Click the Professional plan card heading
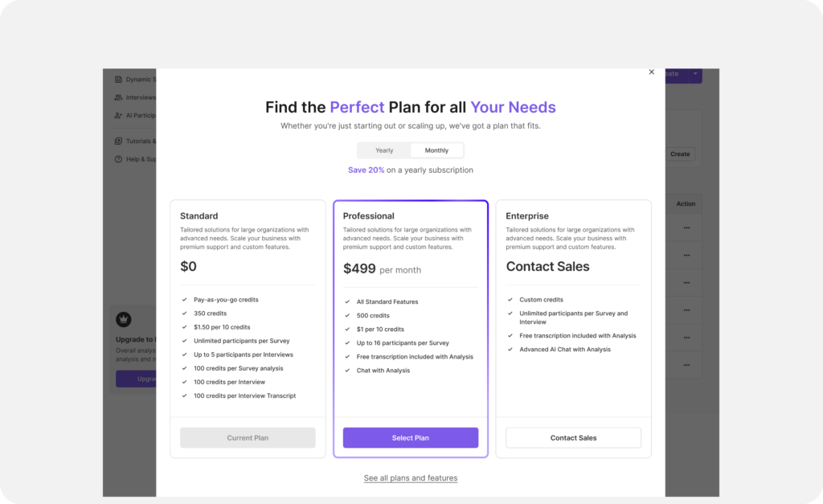 click(368, 215)
